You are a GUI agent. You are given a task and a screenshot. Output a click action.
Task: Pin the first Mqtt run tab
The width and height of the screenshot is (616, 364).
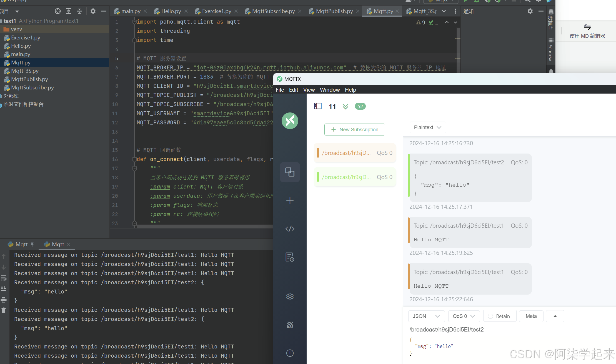(x=32, y=244)
